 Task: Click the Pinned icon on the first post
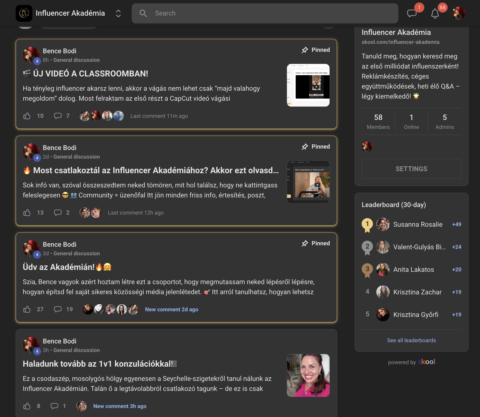pos(305,50)
